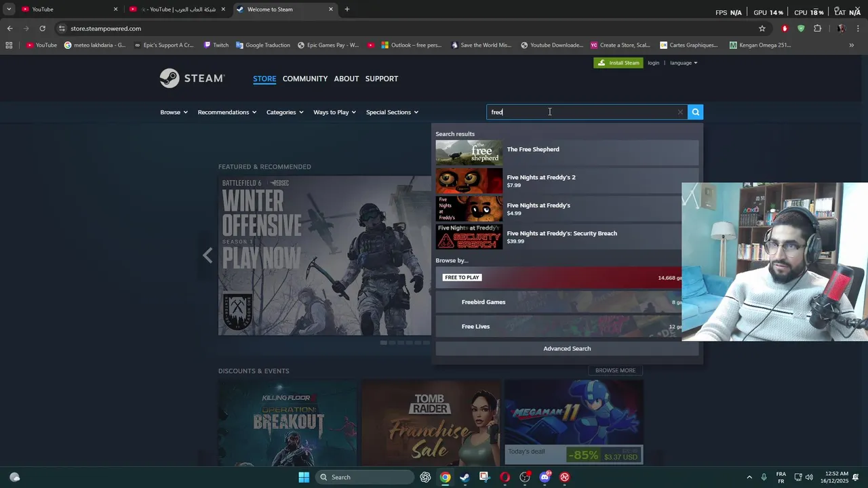Open the language dropdown

coord(684,63)
